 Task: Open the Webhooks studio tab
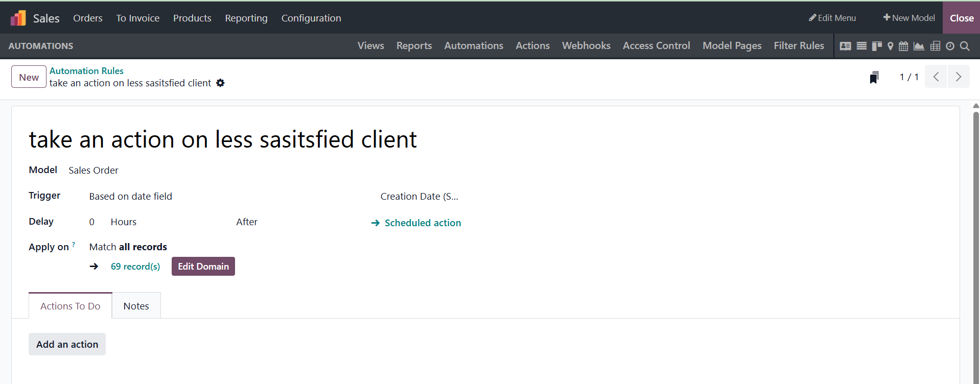[587, 46]
